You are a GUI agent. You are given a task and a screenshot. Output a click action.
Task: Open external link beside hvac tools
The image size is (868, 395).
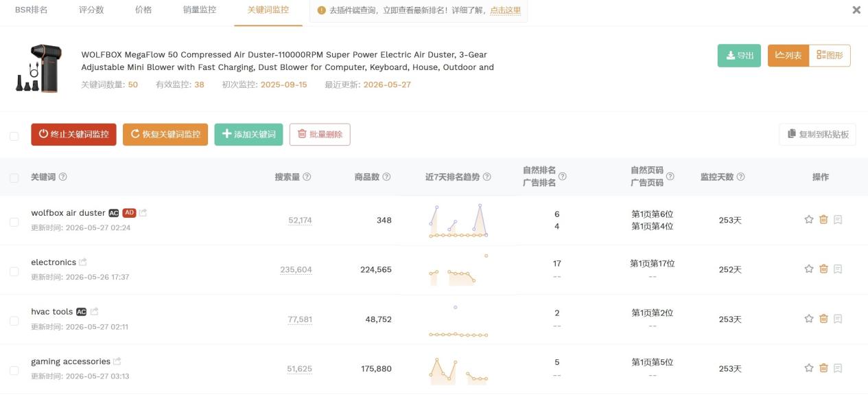95,312
